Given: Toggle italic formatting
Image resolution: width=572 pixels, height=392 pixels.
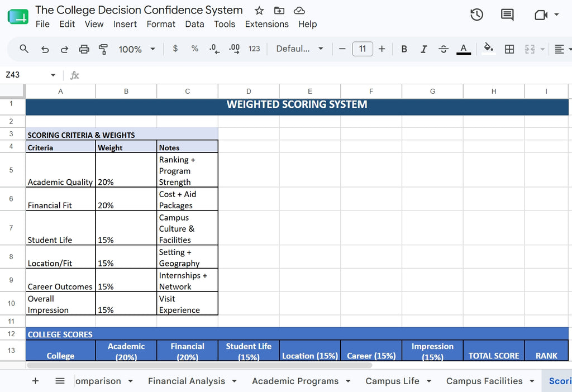Looking at the screenshot, I should [x=423, y=49].
